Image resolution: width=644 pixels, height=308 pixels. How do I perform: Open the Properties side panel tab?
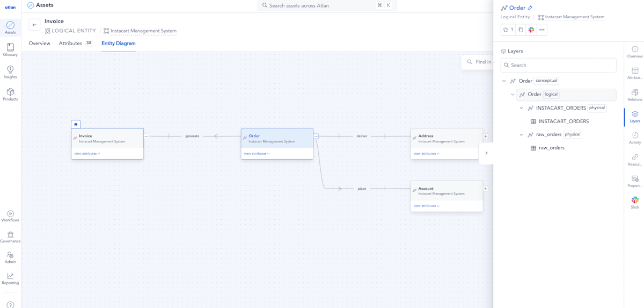635,181
